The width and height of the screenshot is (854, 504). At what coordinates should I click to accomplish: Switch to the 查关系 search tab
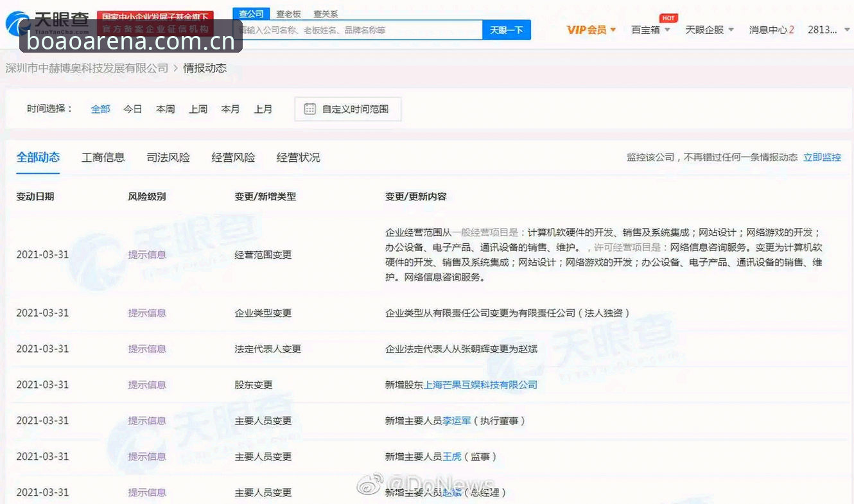click(326, 13)
